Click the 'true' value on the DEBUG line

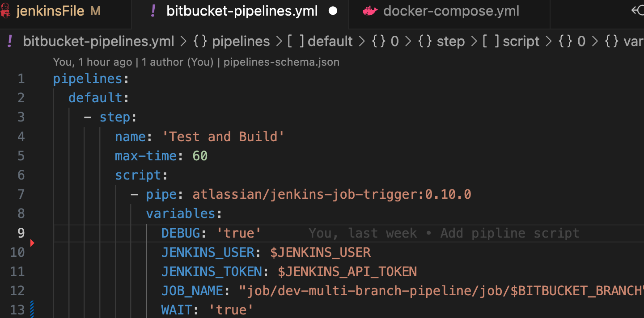pos(239,233)
